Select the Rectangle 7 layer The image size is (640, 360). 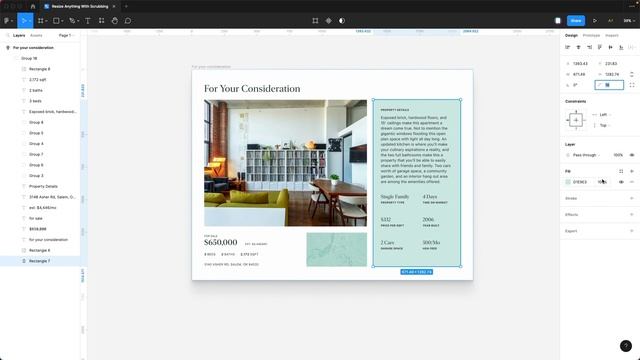coord(40,261)
